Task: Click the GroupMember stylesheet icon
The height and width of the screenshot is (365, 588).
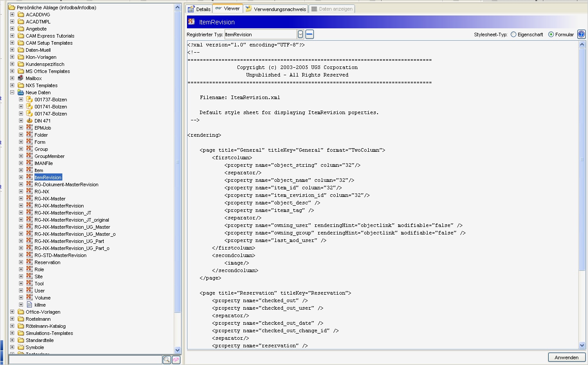Action: click(x=30, y=156)
